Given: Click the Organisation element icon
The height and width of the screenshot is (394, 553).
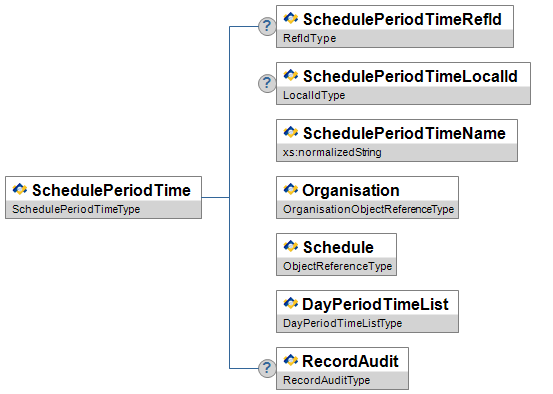Looking at the screenshot, I should coord(291,189).
